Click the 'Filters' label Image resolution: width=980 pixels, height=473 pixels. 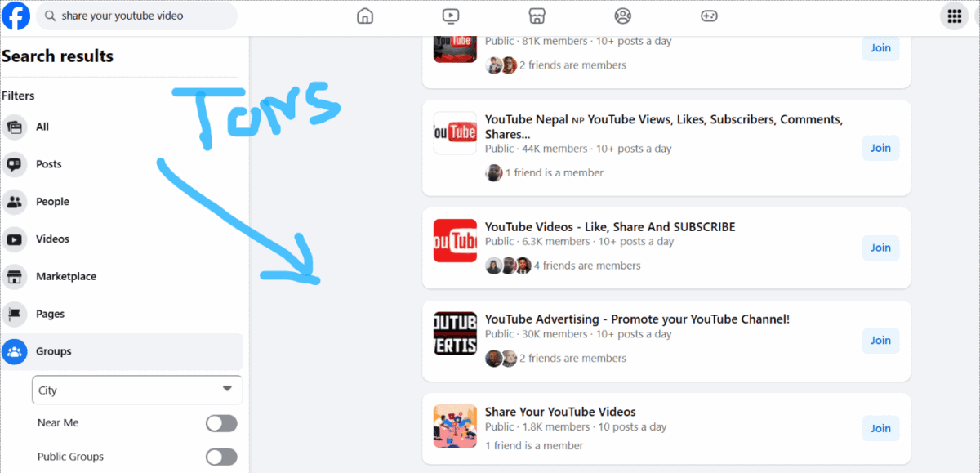click(x=18, y=96)
